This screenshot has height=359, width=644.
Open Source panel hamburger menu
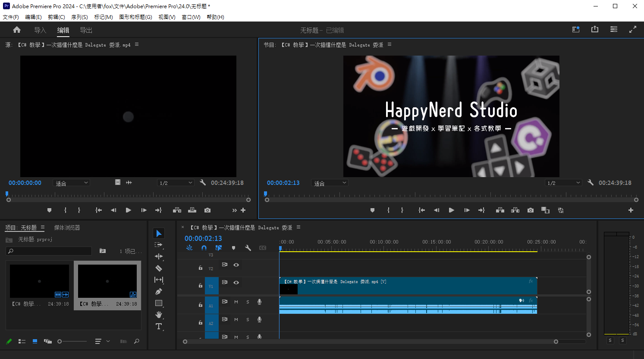point(137,44)
